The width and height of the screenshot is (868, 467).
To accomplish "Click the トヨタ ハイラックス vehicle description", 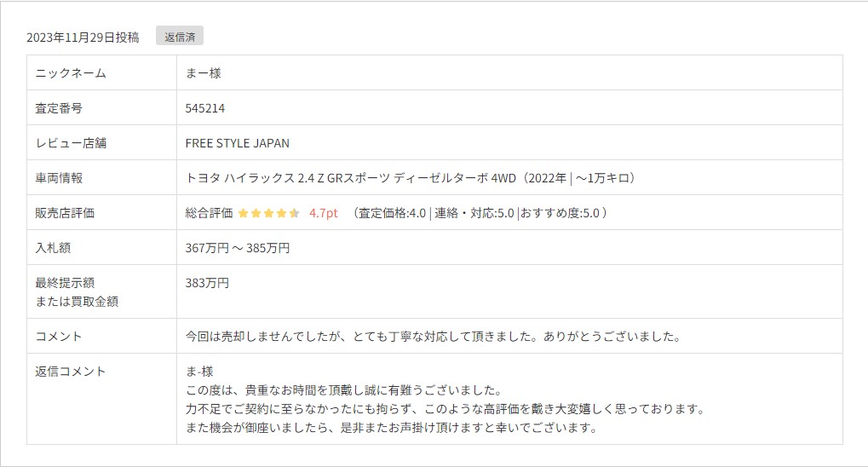I will (x=411, y=178).
